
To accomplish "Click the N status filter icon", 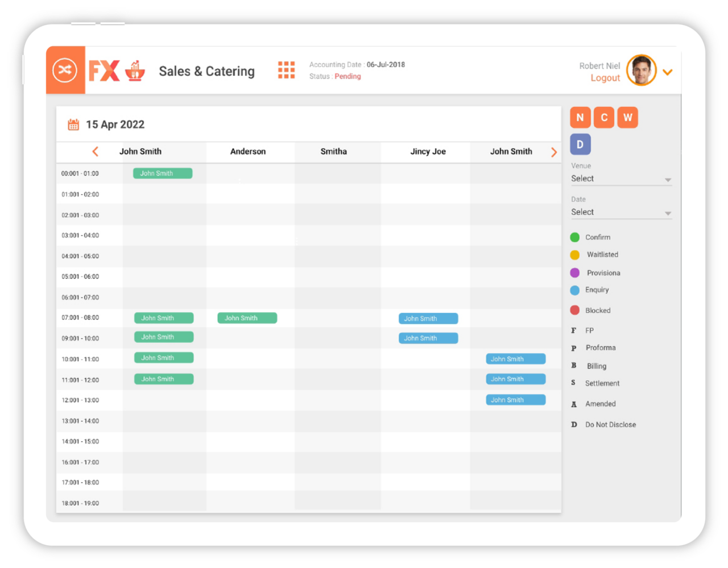I will (580, 117).
